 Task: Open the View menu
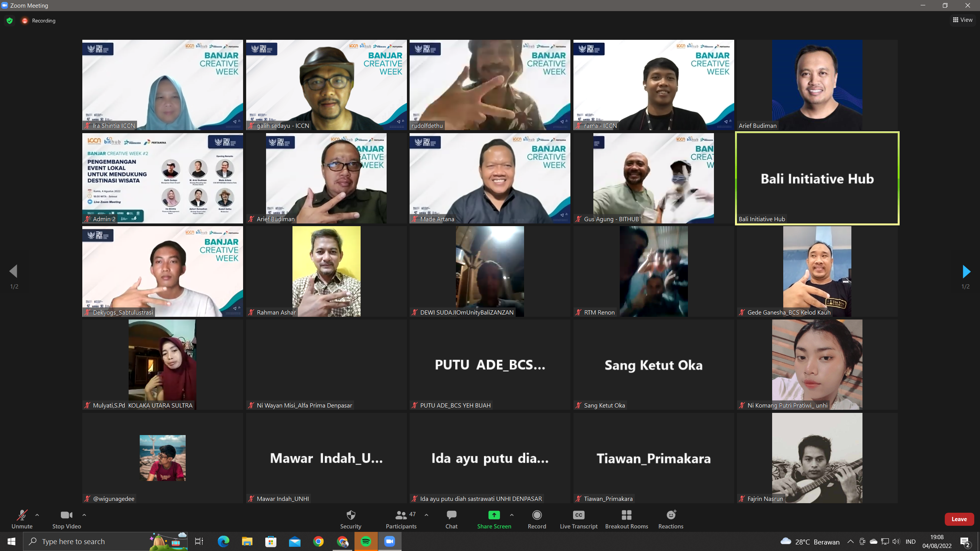963,20
